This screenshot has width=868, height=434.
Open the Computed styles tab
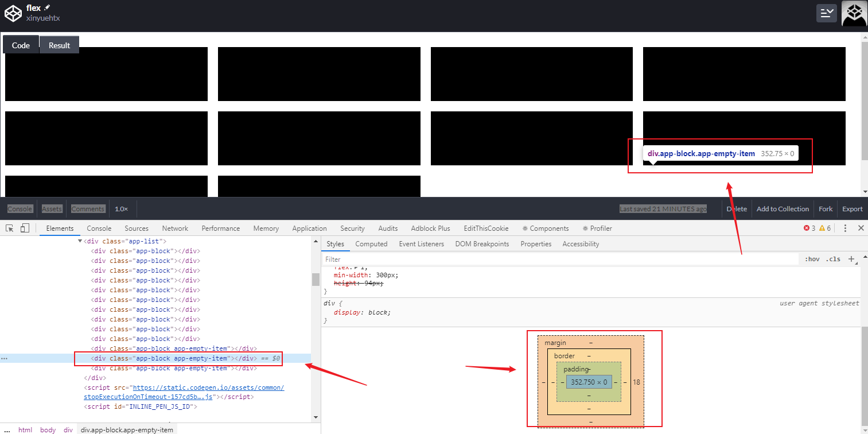[x=371, y=244]
